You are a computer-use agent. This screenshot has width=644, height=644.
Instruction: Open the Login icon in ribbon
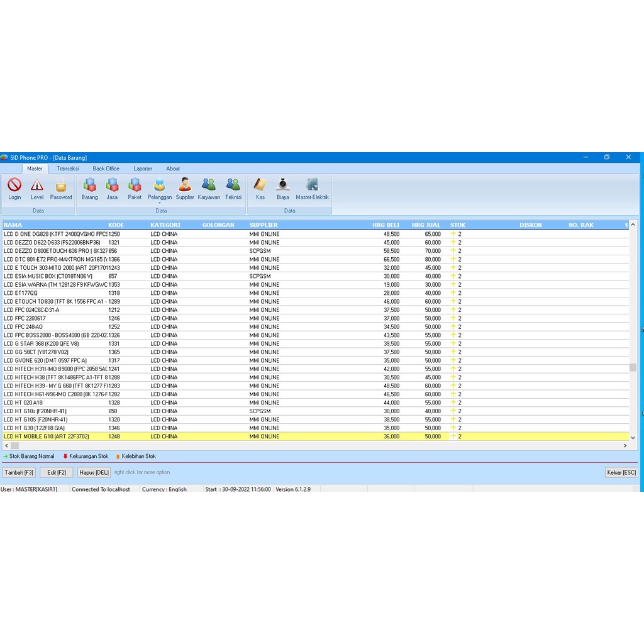(14, 189)
